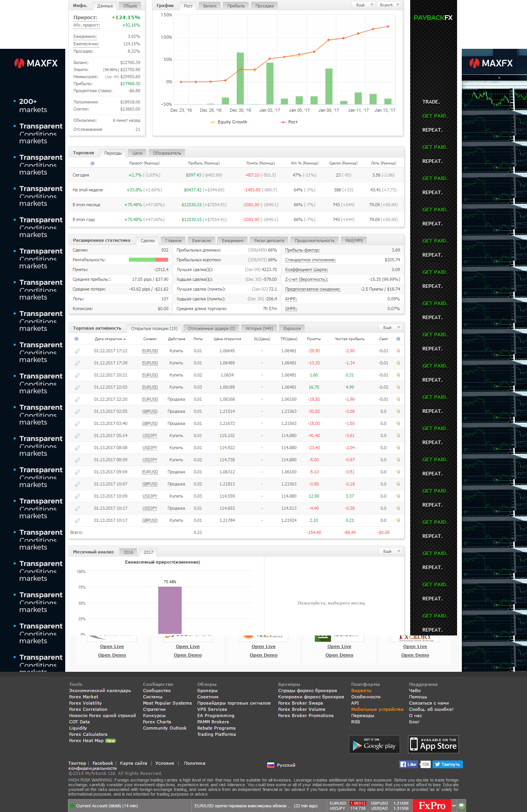The image size is (527, 812).
Task: Open the История (949) tab
Action: (x=259, y=328)
